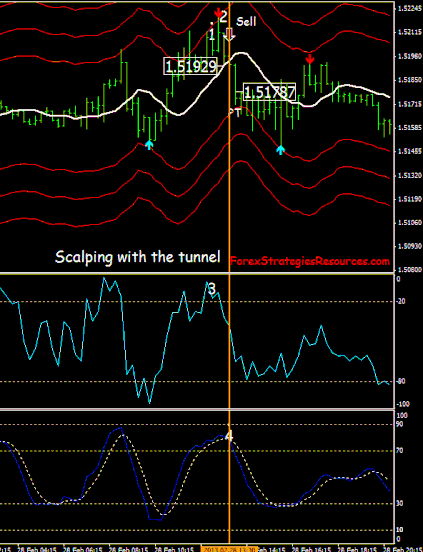423x552 pixels.
Task: Click the 90 level on bottom oscillator
Action: click(x=400, y=424)
